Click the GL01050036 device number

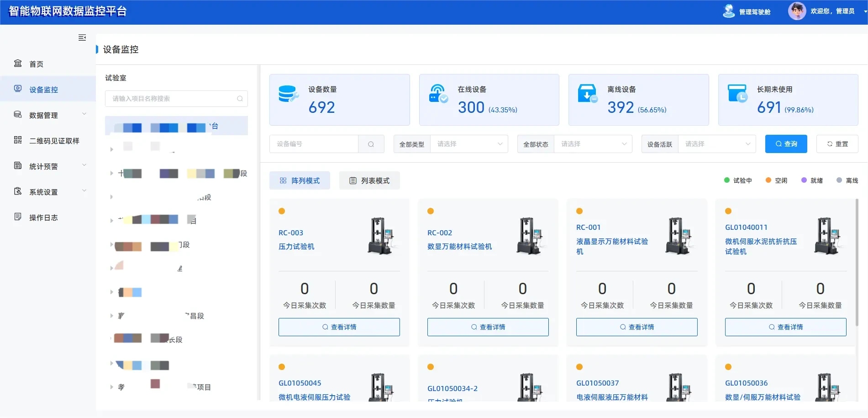pos(747,383)
